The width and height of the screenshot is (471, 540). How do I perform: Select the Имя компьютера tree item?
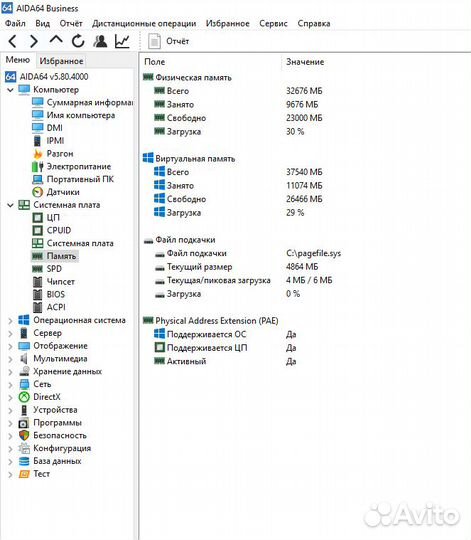(x=73, y=115)
